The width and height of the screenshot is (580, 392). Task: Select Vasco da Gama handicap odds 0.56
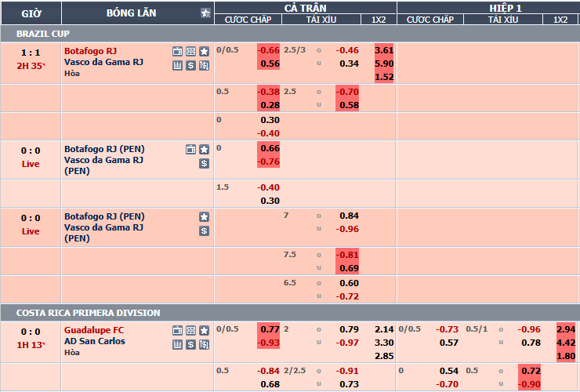pyautogui.click(x=269, y=64)
